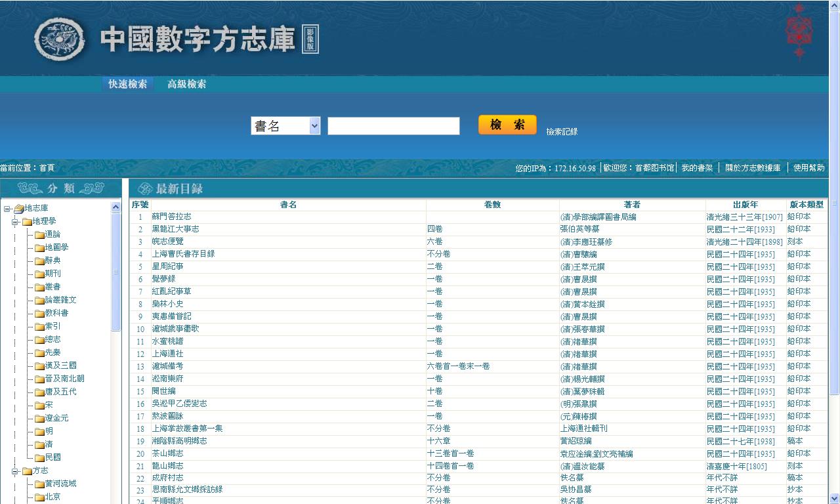Collapse the 地志庫 root tree node
This screenshot has width=840, height=504.
[x=7, y=209]
